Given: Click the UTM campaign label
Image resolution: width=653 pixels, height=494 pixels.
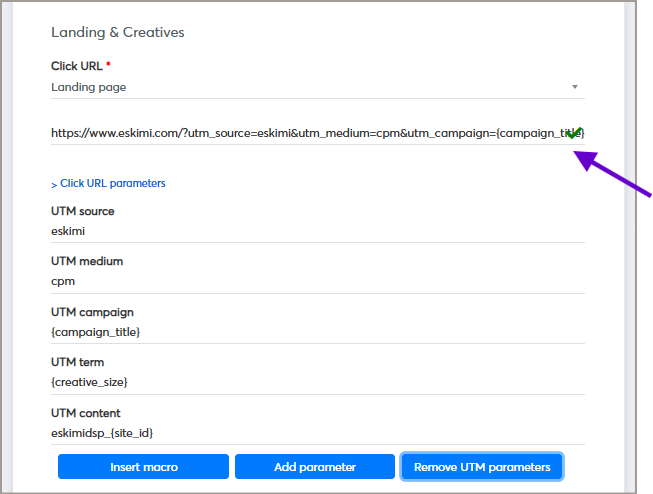Looking at the screenshot, I should pyautogui.click(x=92, y=312).
